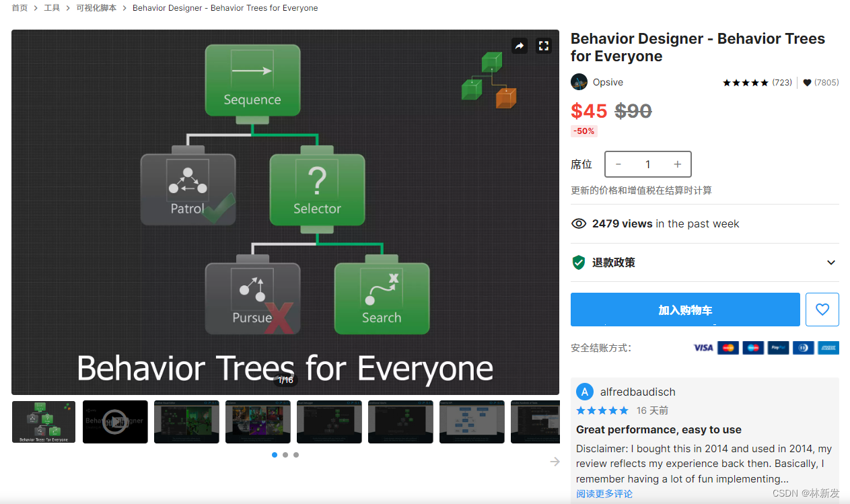This screenshot has height=504, width=850.
Task: Click next arrow of thumbnail carousel
Action: (555, 462)
